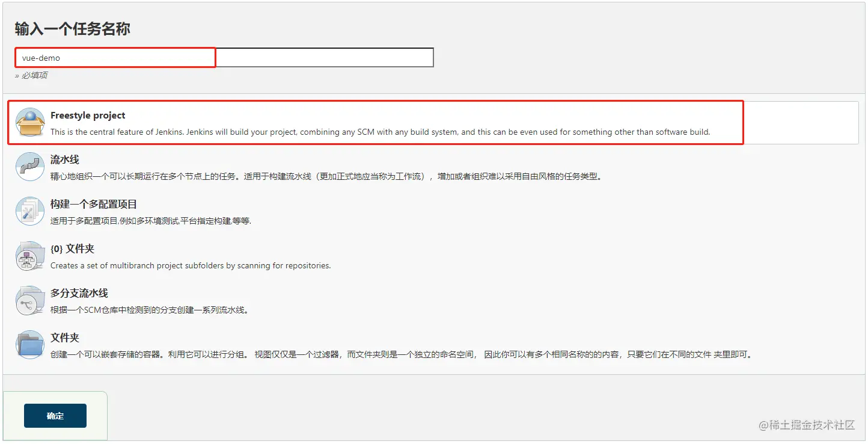
Task: Select the 流水线 item title
Action: [65, 160]
